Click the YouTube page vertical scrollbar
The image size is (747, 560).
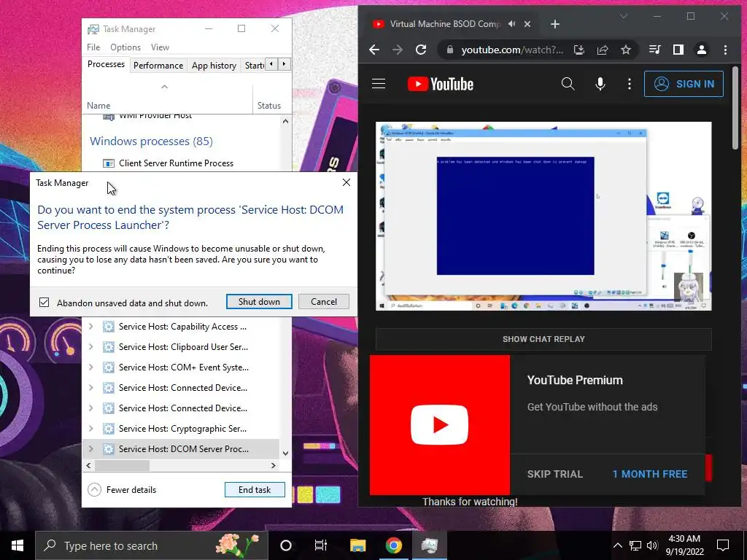coord(735,108)
